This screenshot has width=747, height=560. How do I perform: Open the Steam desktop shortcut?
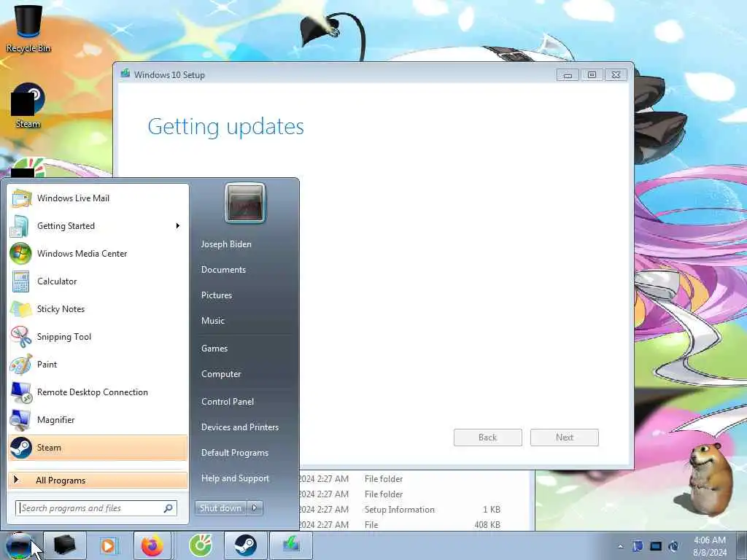tap(28, 106)
